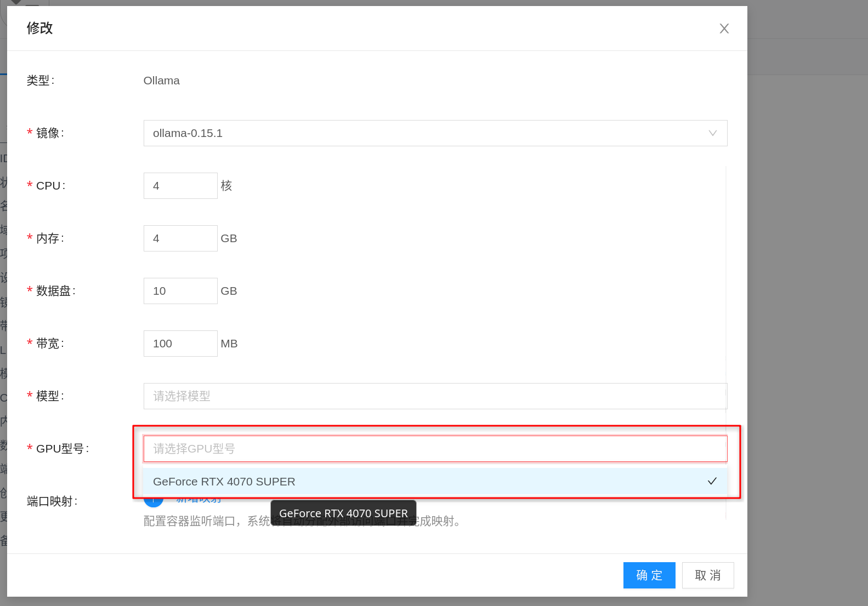The width and height of the screenshot is (868, 606).
Task: Select GeForce RTX 4070 SUPER from the list
Action: pyautogui.click(x=224, y=482)
